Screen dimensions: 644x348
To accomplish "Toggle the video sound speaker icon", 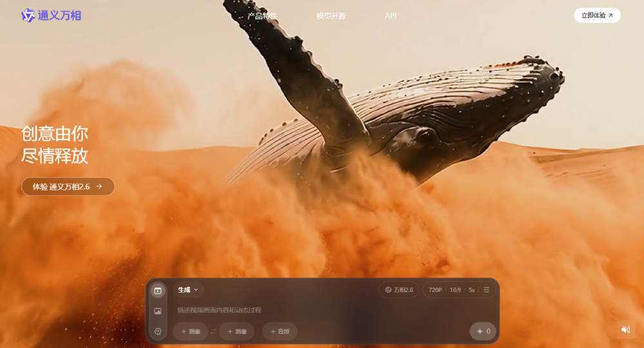I will pos(625,329).
